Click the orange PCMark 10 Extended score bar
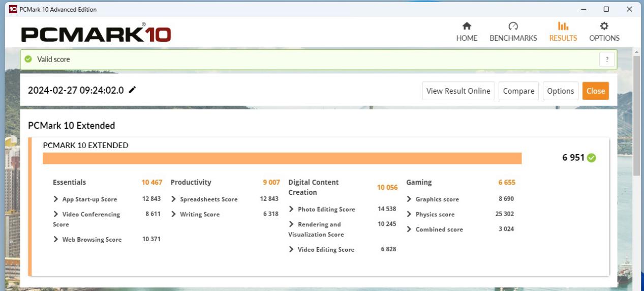Viewport: 644px width, 291px height. coord(282,158)
